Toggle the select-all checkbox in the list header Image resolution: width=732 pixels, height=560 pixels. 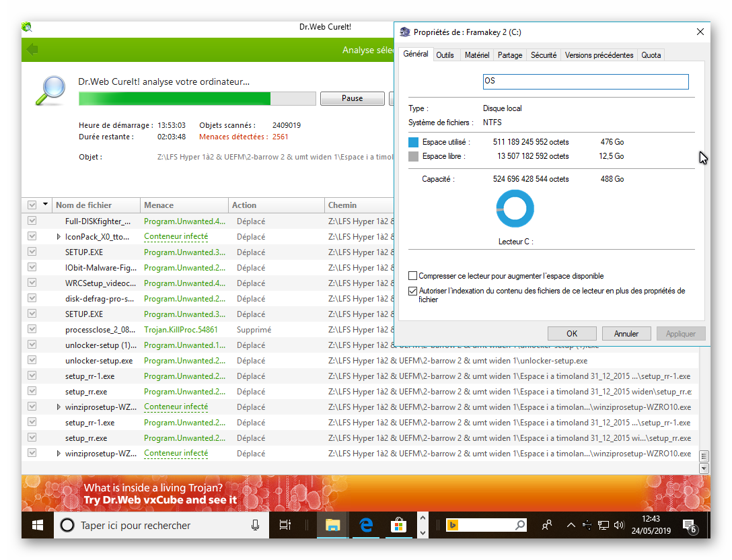pos(32,205)
